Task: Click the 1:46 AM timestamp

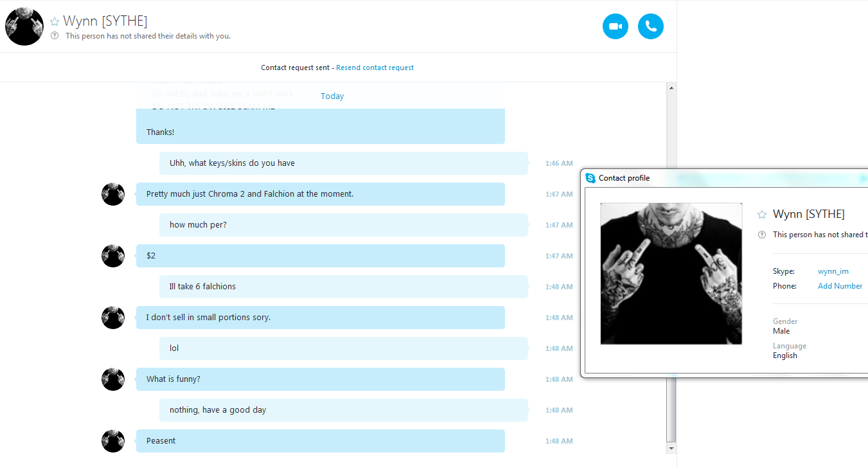Action: (559, 163)
